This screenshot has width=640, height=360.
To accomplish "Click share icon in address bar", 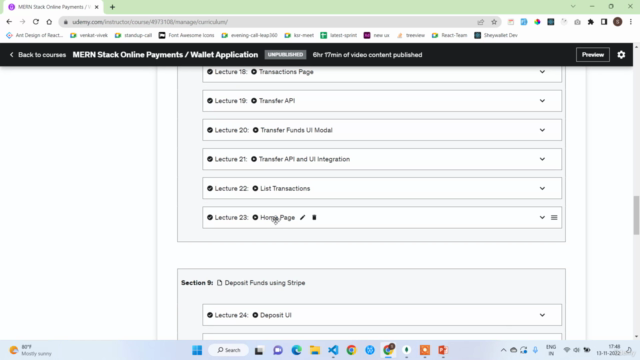I will coord(481,22).
